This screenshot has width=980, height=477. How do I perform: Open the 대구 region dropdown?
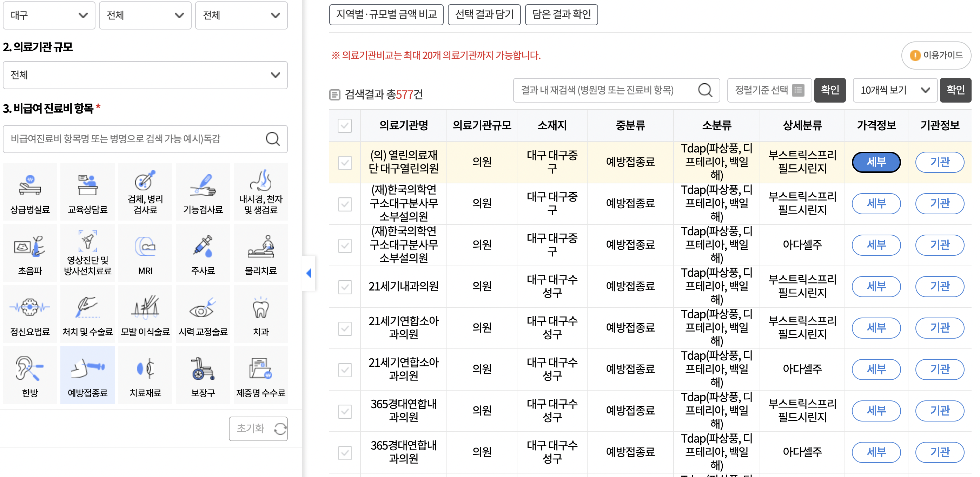[49, 15]
